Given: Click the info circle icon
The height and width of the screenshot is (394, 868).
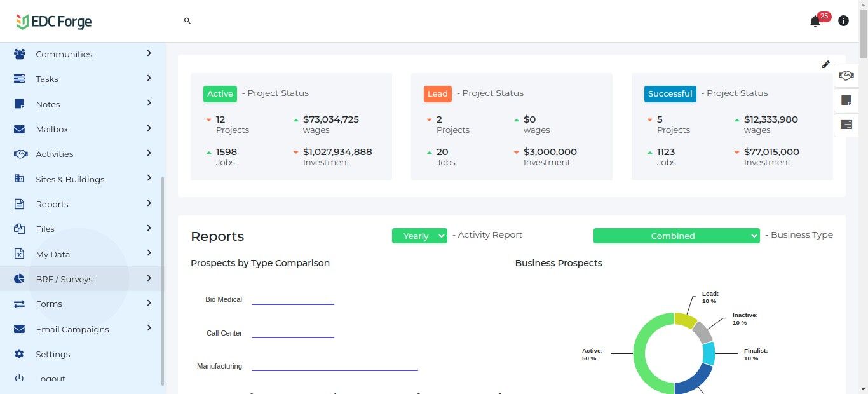Looking at the screenshot, I should [x=843, y=21].
